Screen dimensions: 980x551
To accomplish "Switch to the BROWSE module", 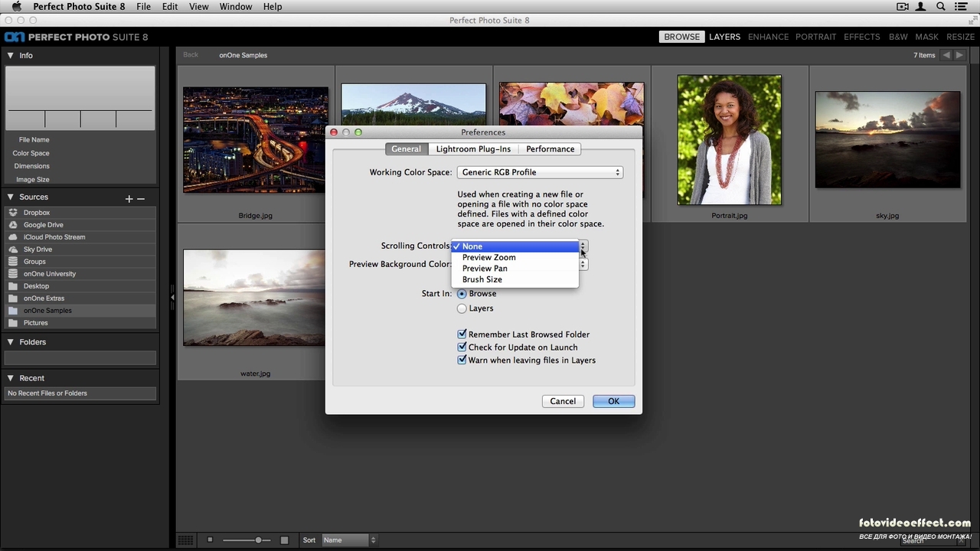I will [x=681, y=37].
